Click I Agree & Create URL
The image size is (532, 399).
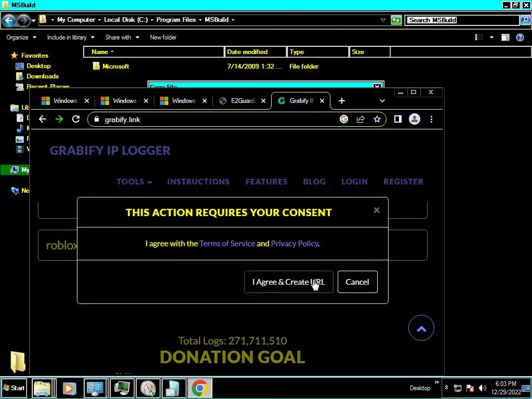point(289,282)
